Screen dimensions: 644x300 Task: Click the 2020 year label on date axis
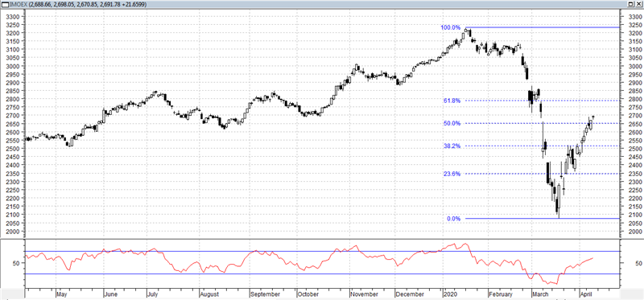[451, 294]
